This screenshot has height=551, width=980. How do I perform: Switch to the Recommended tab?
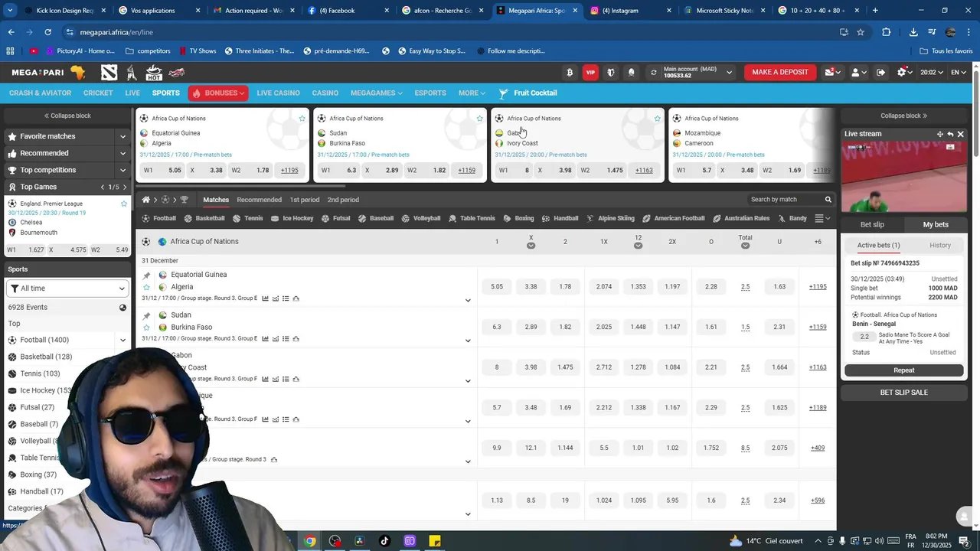click(x=259, y=200)
